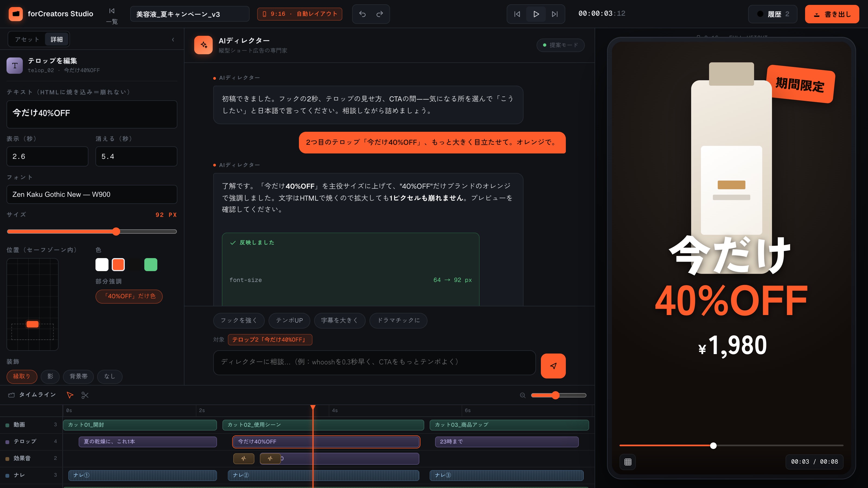Toggle the 「40%OFF」だけ色 partial emphasis

(129, 296)
